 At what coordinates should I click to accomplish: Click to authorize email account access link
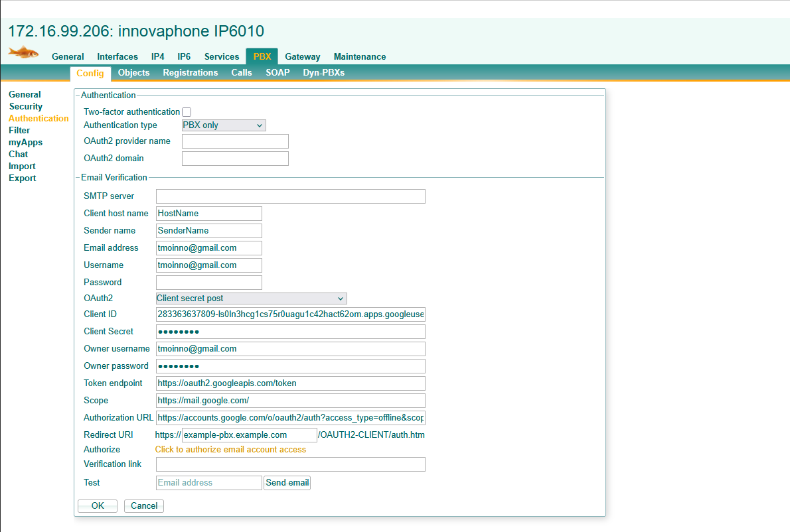pyautogui.click(x=230, y=450)
